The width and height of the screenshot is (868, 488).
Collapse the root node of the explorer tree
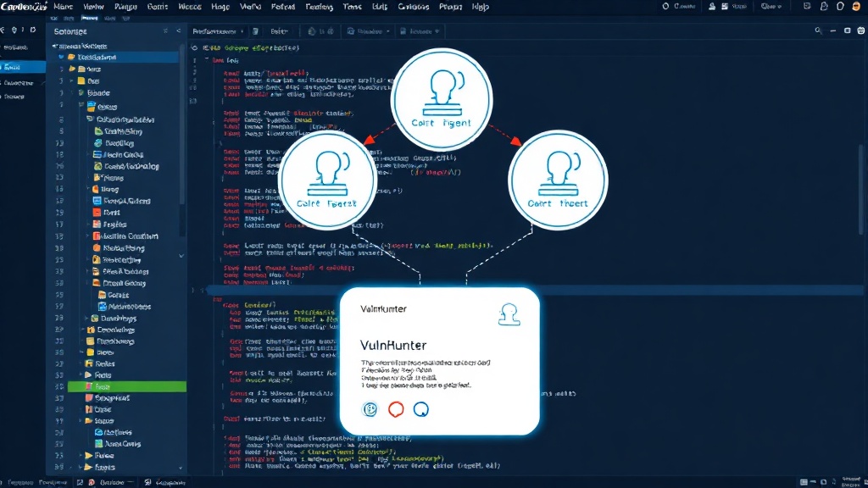tap(55, 46)
